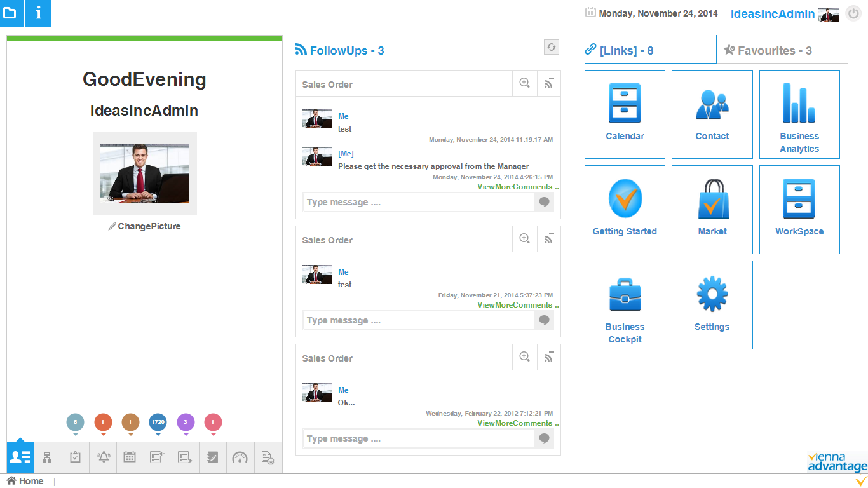Open the folder menu icon at top left

11,13
